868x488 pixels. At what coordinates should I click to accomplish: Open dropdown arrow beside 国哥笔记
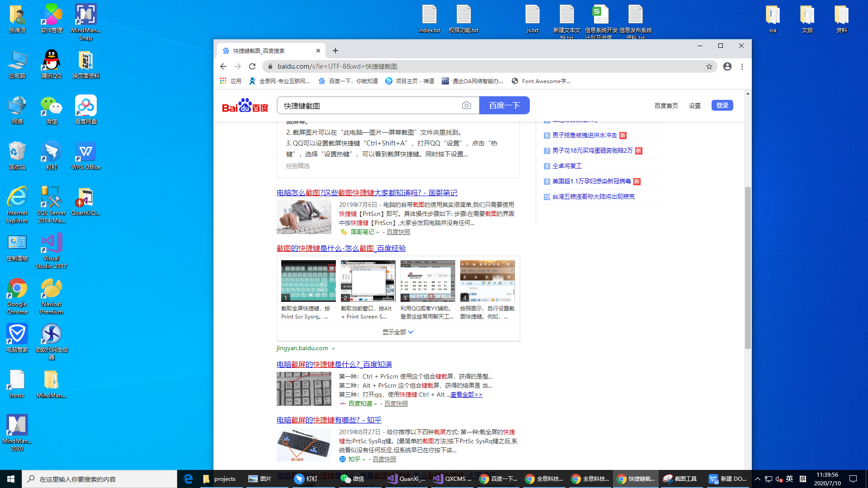pyautogui.click(x=378, y=232)
